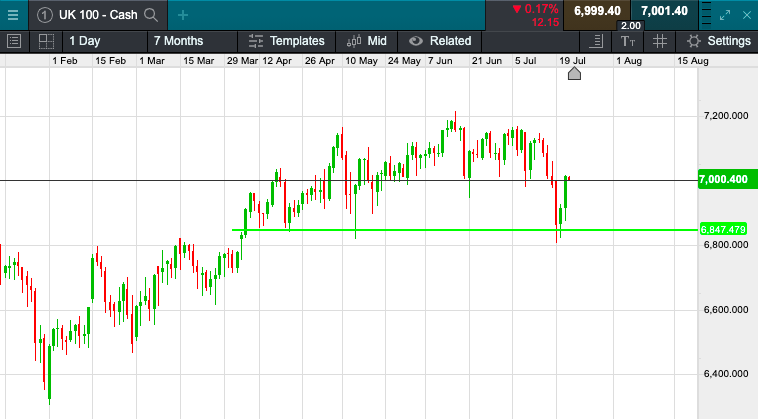The width and height of the screenshot is (758, 419).
Task: Toggle the chart gridlines icon
Action: 659,41
